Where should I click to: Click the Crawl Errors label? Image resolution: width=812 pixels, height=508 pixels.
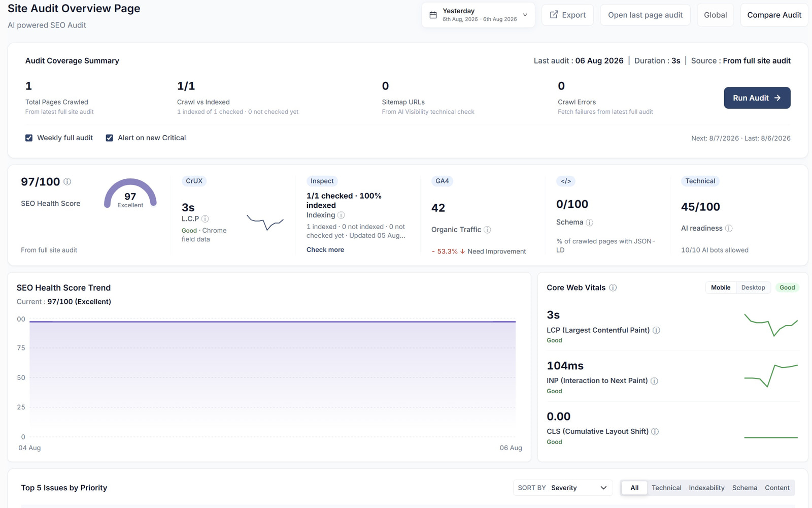pos(577,102)
